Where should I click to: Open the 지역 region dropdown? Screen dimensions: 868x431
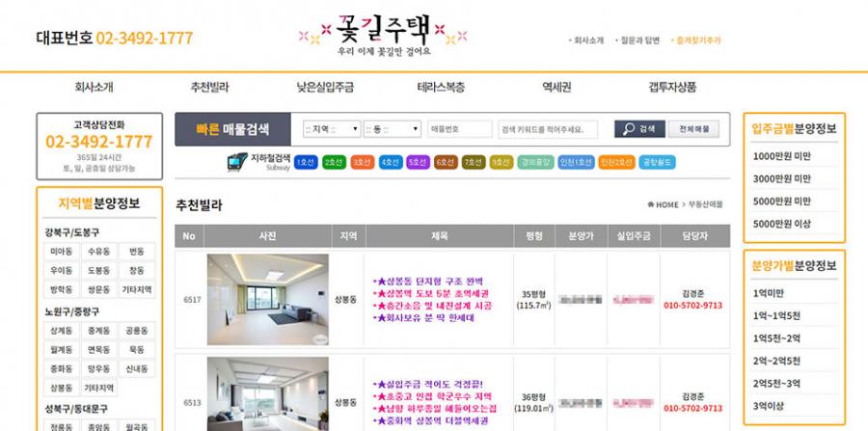pos(331,129)
